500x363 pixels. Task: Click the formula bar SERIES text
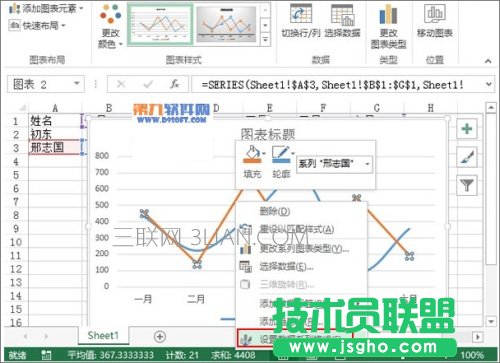[x=332, y=85]
